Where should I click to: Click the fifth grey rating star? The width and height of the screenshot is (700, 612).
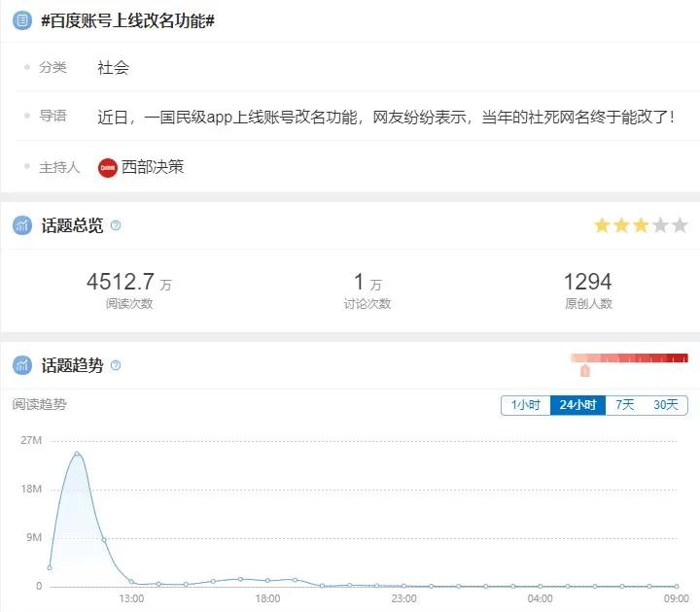click(680, 225)
